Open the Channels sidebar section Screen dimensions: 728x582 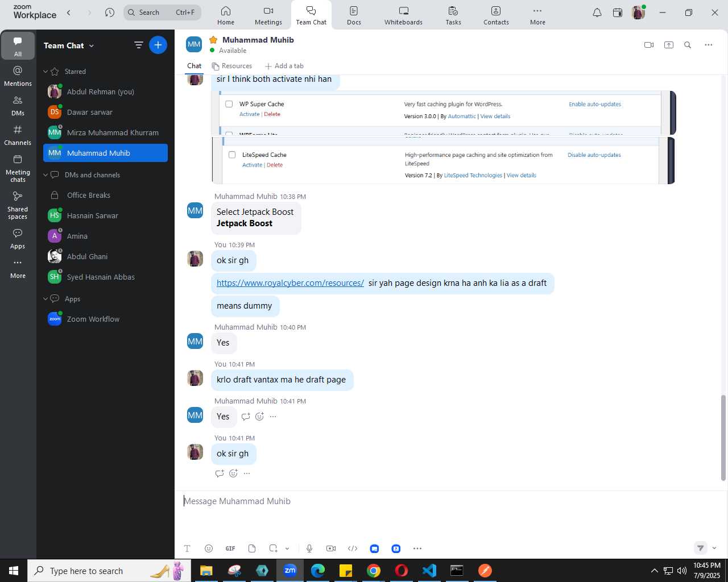coord(18,135)
